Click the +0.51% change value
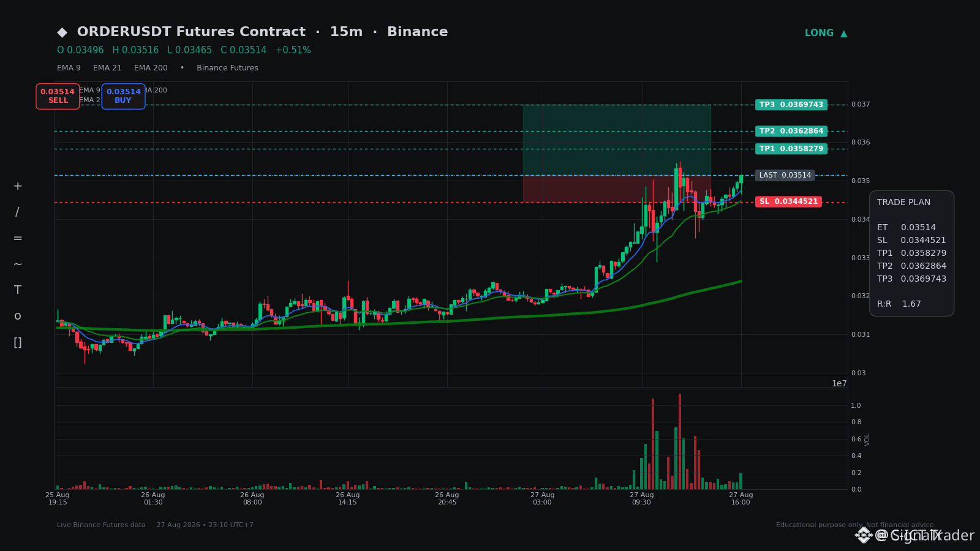 (x=293, y=50)
